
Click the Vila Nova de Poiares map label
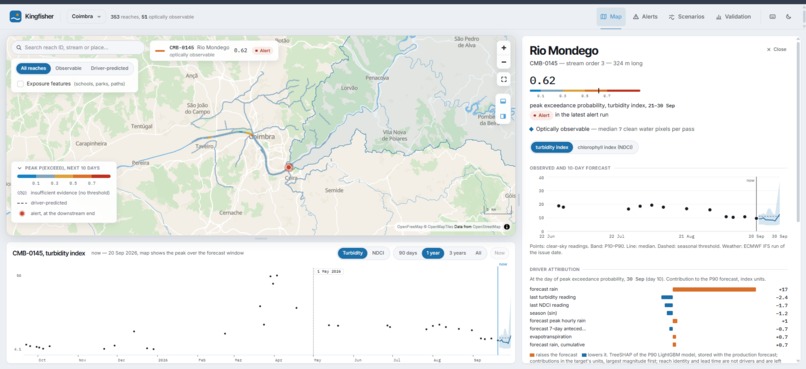pos(395,135)
